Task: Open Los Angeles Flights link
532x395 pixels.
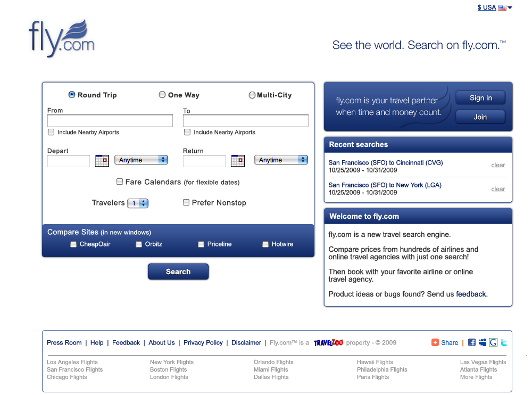Action: pos(72,362)
